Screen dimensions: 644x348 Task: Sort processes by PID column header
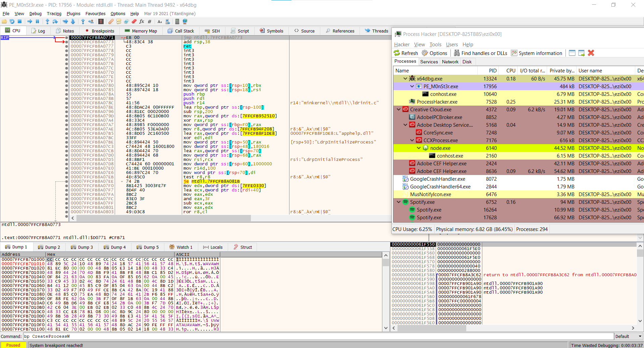tap(488, 70)
